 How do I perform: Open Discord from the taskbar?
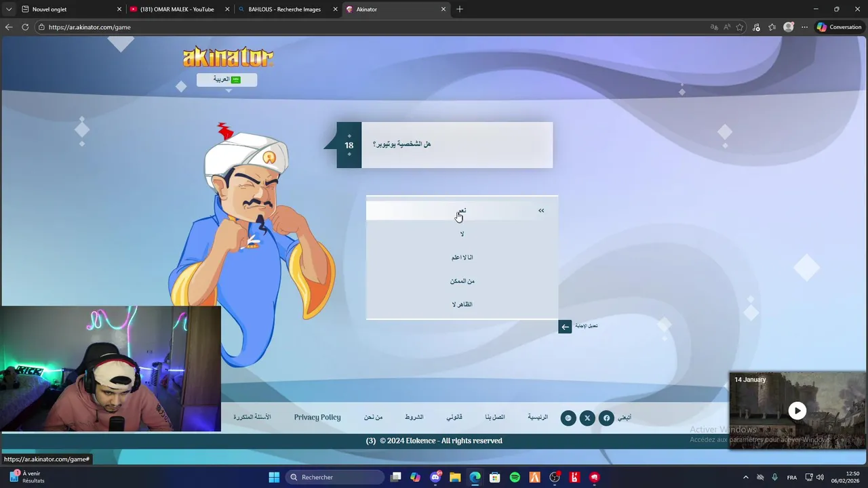point(435,477)
